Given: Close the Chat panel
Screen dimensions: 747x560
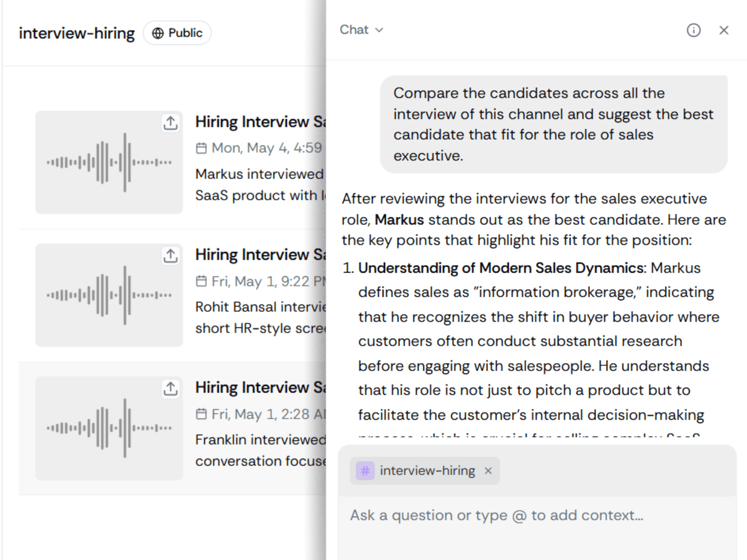Looking at the screenshot, I should (724, 30).
